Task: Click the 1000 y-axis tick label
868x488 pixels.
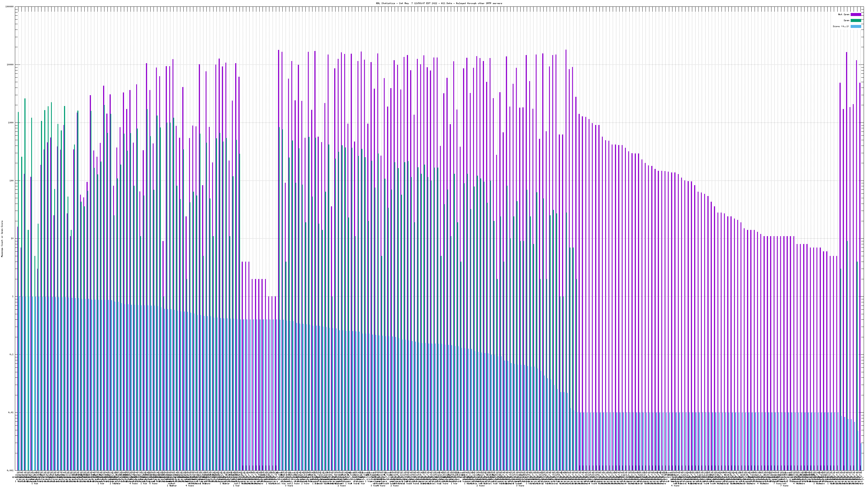Action: (x=11, y=123)
